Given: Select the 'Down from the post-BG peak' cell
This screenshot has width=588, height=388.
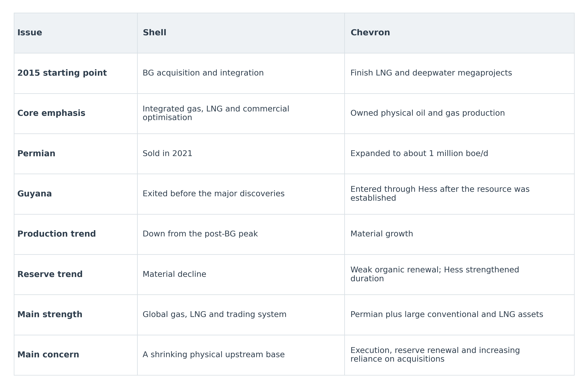Looking at the screenshot, I should [241, 234].
